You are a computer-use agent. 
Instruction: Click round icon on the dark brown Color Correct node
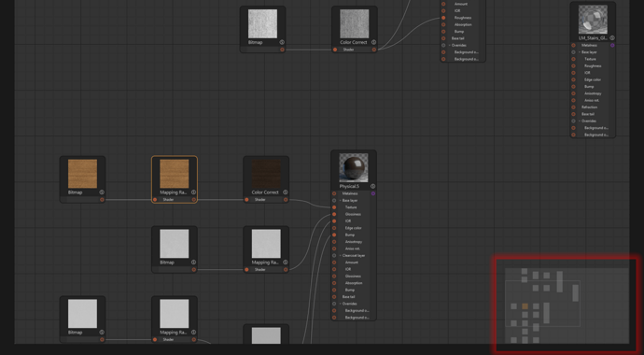tap(286, 192)
